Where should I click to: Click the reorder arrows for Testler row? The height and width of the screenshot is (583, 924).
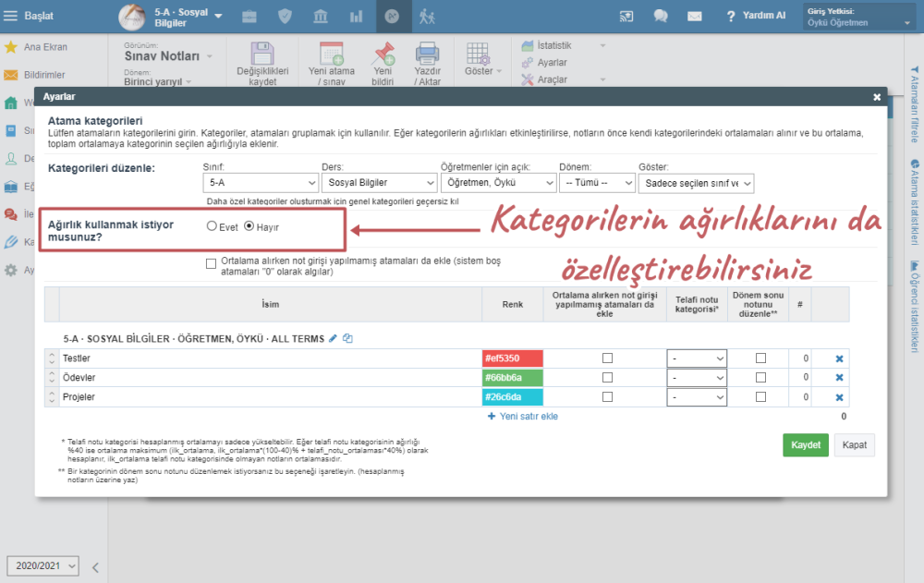[x=52, y=358]
